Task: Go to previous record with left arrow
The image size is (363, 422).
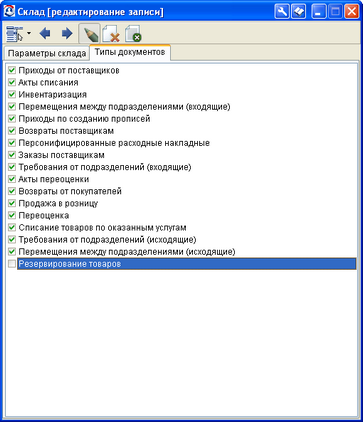Action: (x=45, y=34)
